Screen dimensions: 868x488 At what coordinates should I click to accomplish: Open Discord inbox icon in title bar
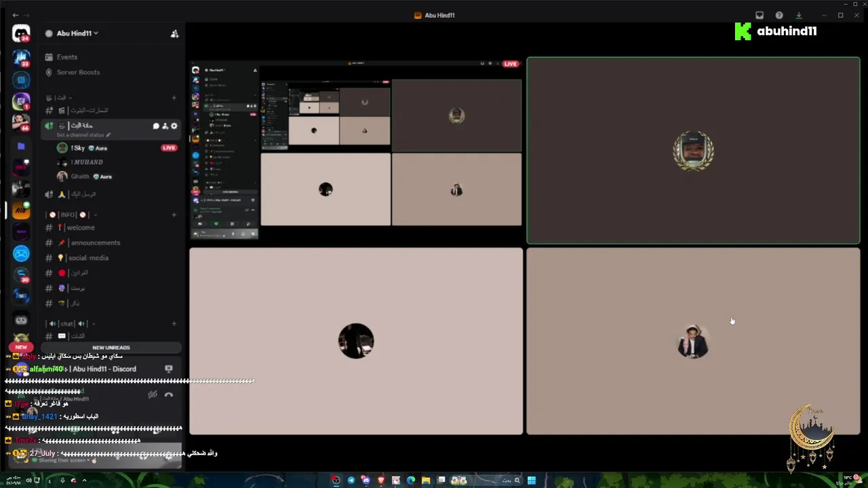coord(759,15)
